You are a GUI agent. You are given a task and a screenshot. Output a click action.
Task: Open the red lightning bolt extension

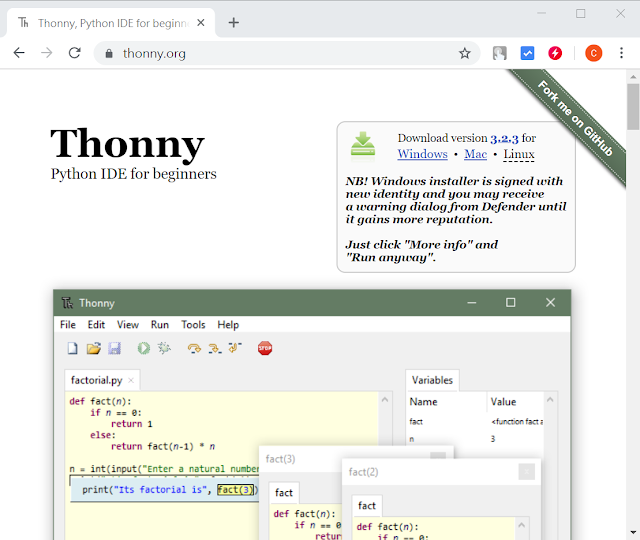point(555,53)
